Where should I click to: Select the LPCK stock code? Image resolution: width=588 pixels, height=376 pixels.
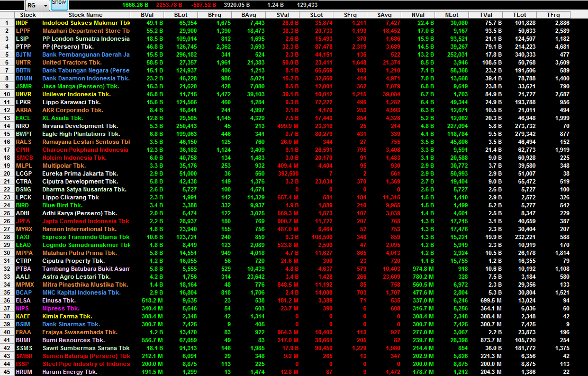click(24, 197)
